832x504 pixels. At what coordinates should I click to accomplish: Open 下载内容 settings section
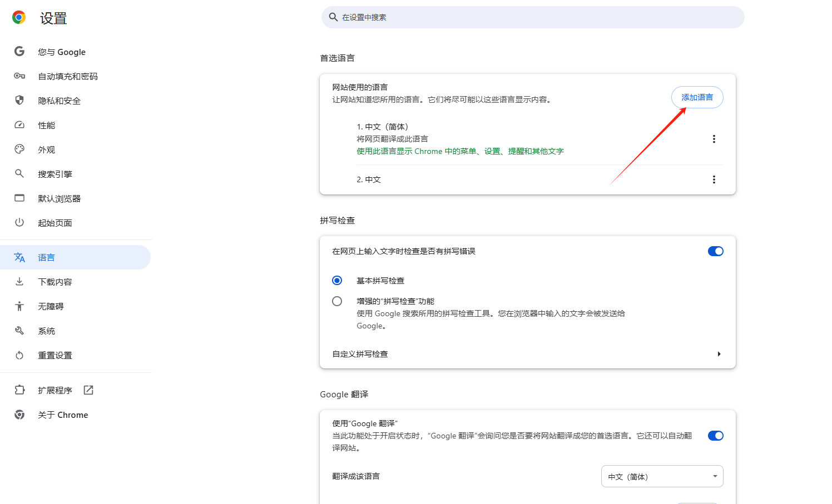[75, 282]
